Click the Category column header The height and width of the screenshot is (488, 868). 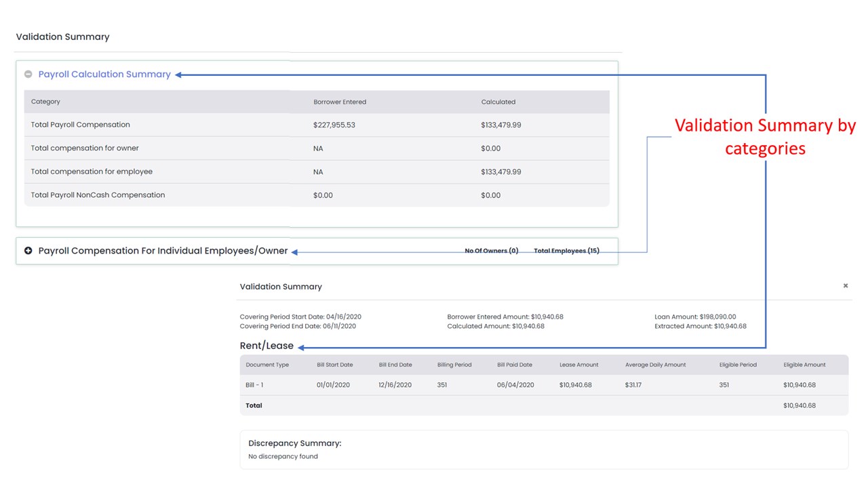point(45,102)
